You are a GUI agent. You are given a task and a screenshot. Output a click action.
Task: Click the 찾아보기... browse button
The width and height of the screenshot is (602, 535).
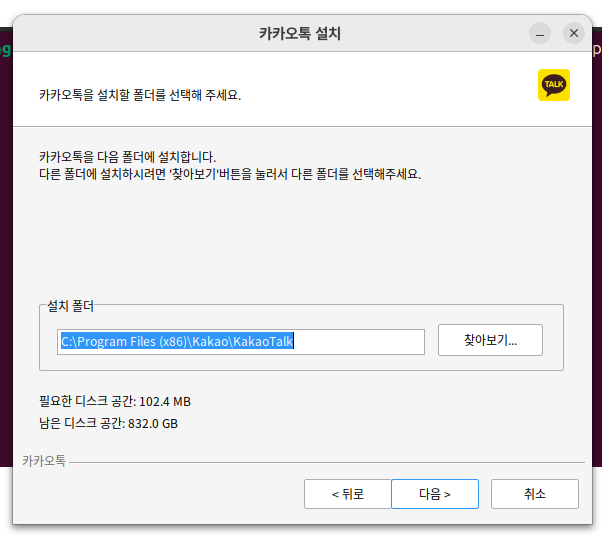click(490, 340)
